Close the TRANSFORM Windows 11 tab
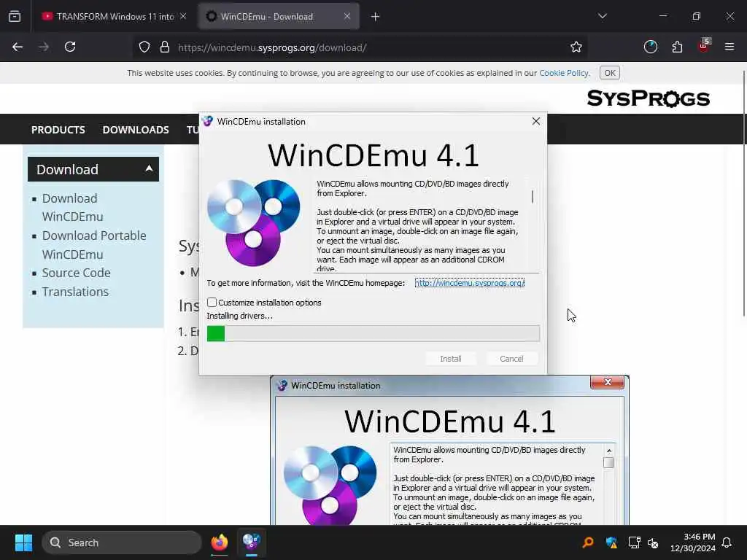This screenshot has height=560, width=747. (x=183, y=16)
